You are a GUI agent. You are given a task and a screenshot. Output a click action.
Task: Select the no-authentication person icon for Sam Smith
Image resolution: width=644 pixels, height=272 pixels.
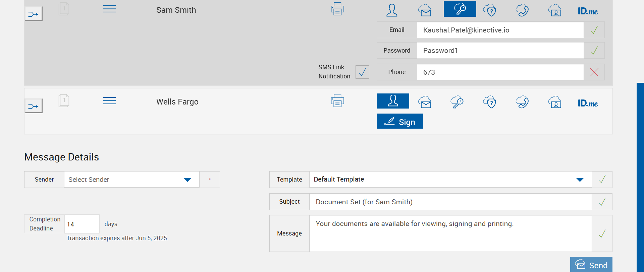click(392, 10)
